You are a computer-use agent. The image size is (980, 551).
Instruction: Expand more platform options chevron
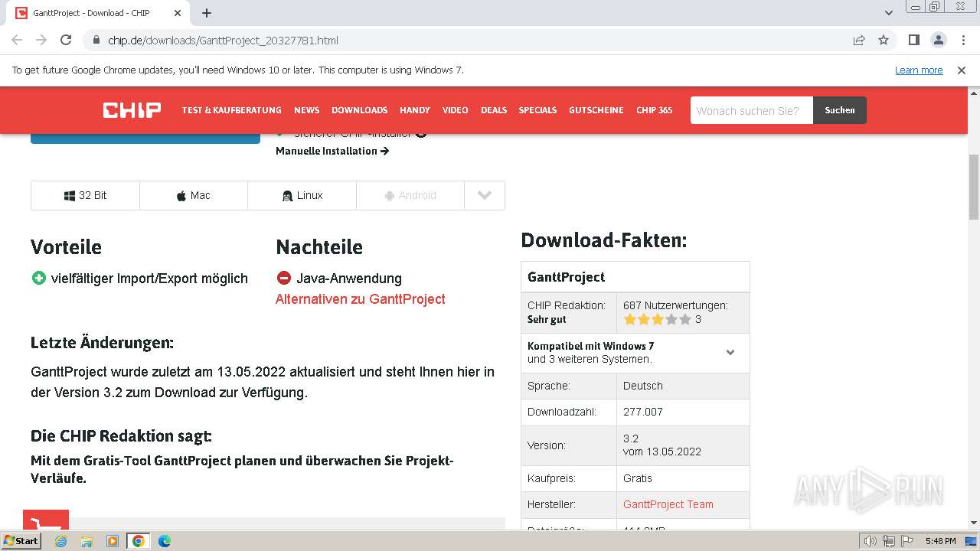pyautogui.click(x=484, y=195)
